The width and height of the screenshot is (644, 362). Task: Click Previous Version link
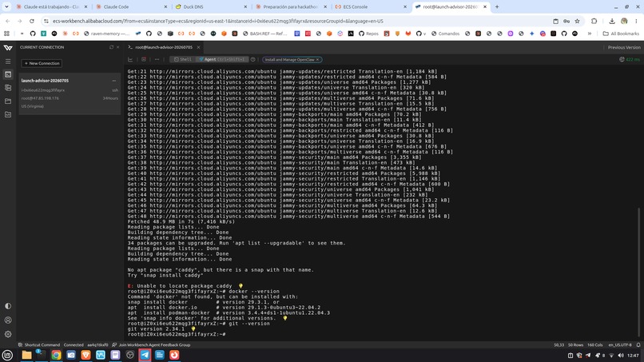624,47
